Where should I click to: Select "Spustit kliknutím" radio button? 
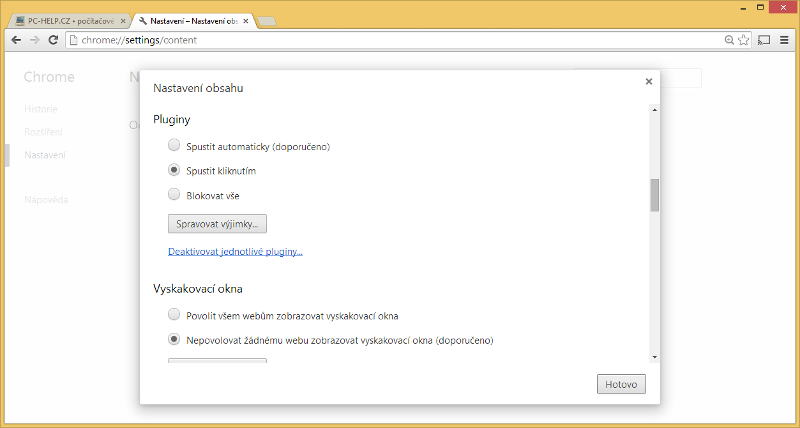(174, 170)
